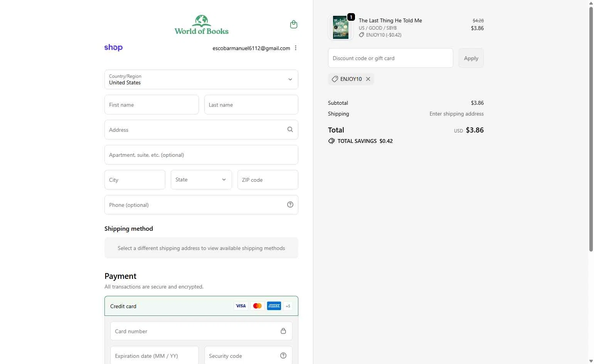
Task: Click the Expiration date field
Action: click(x=155, y=355)
